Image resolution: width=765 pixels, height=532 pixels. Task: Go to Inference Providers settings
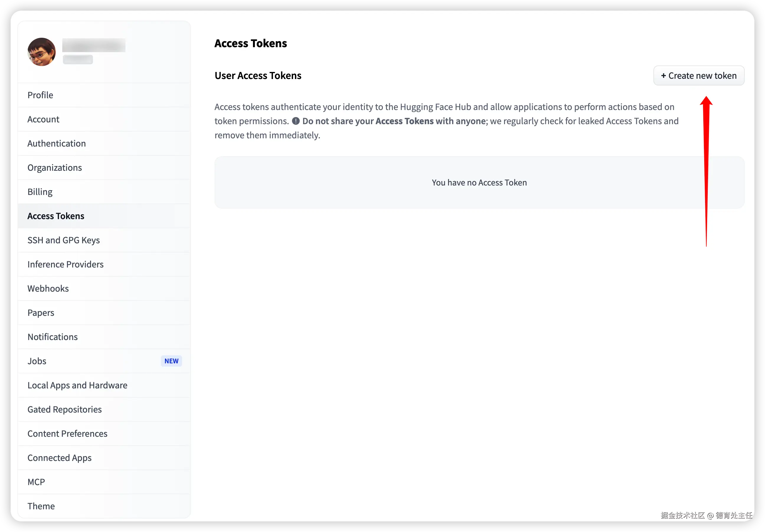(65, 264)
